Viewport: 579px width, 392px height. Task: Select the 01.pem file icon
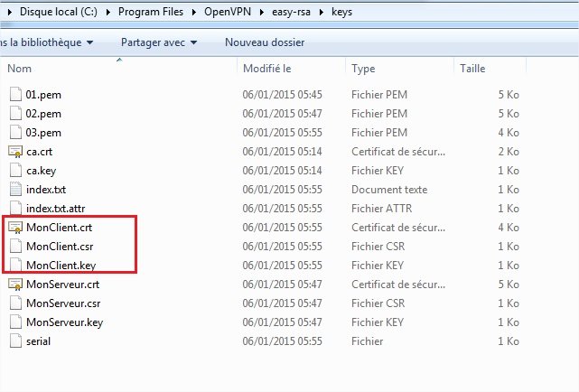[14, 95]
